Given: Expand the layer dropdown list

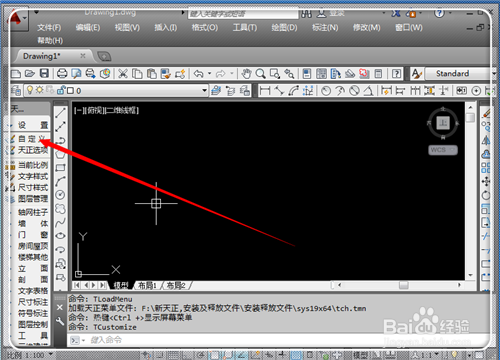Looking at the screenshot, I should point(204,90).
